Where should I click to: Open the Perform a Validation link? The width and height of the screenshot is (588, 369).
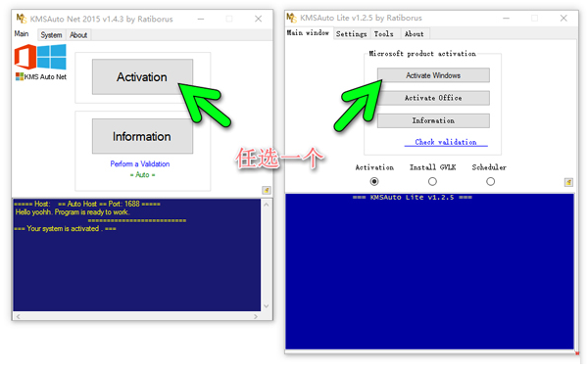(x=140, y=163)
